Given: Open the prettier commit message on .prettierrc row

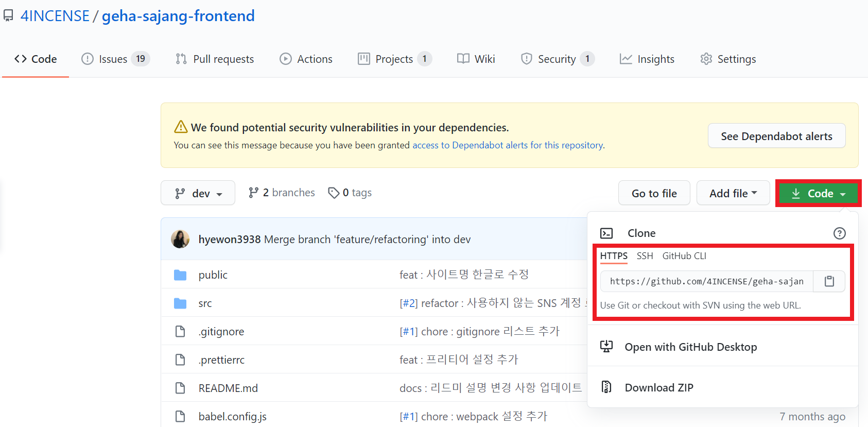Looking at the screenshot, I should pyautogui.click(x=459, y=360).
